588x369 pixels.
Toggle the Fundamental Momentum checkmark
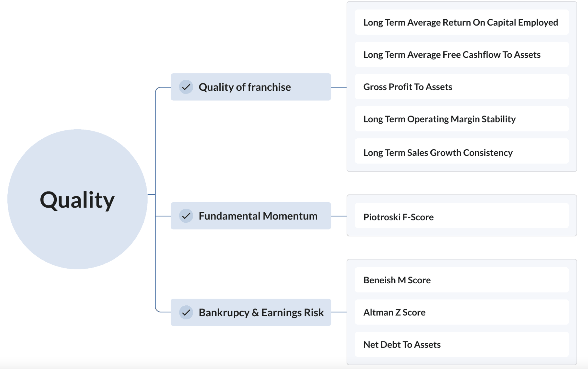tap(186, 216)
